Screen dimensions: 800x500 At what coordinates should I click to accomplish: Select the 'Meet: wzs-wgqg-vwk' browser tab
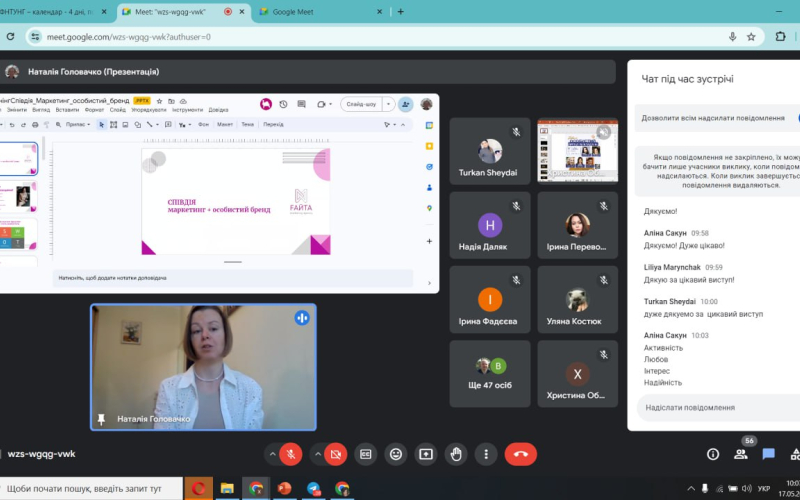184,12
